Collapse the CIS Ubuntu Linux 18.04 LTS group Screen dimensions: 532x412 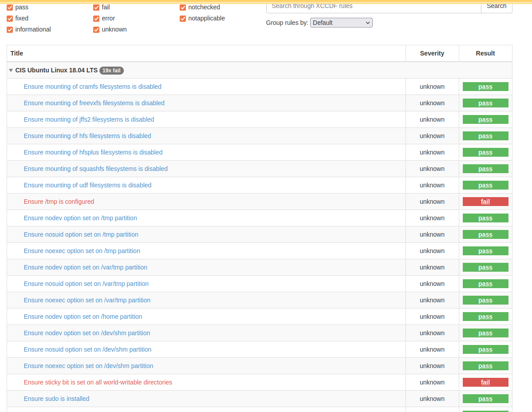click(11, 70)
